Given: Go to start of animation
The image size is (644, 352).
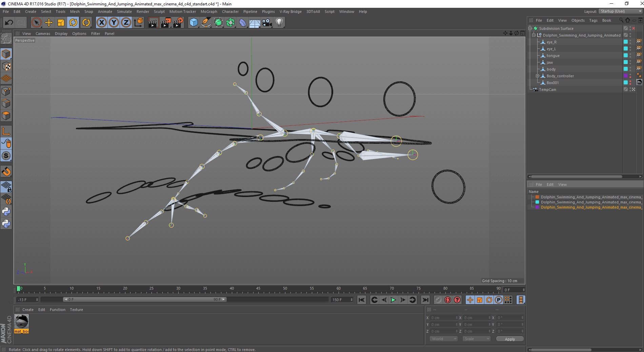Looking at the screenshot, I should pos(362,300).
